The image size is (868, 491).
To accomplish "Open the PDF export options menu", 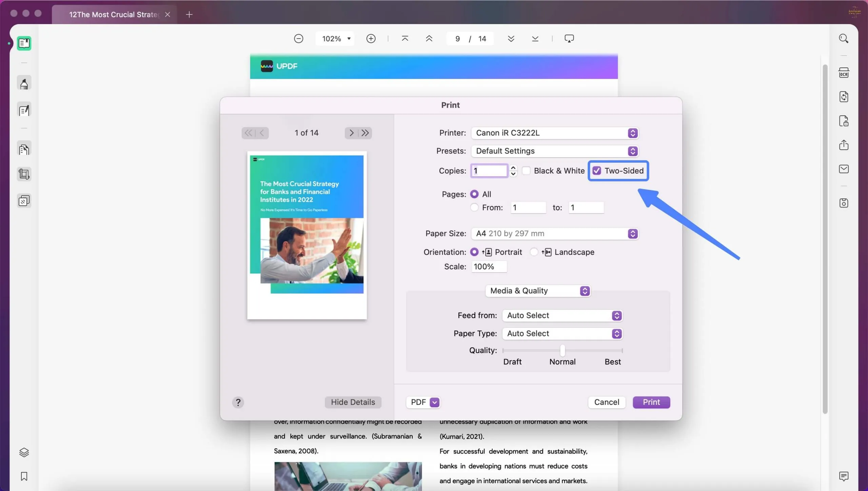I will coord(434,402).
